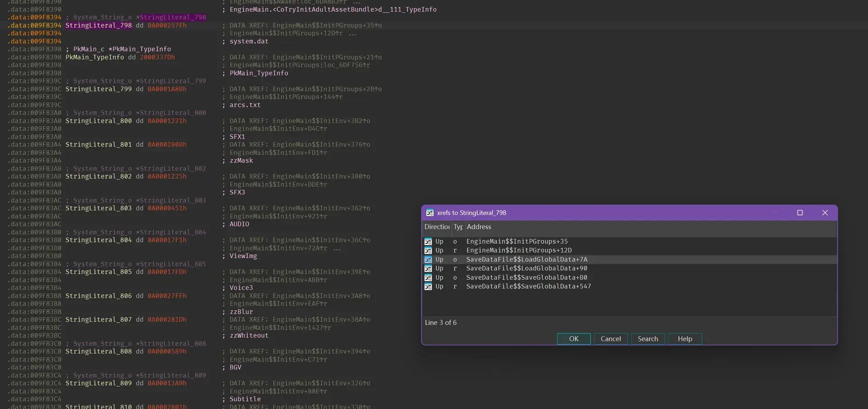Click the icon of the LoadGlobalData+90 row
This screenshot has width=868, height=409.
click(428, 269)
